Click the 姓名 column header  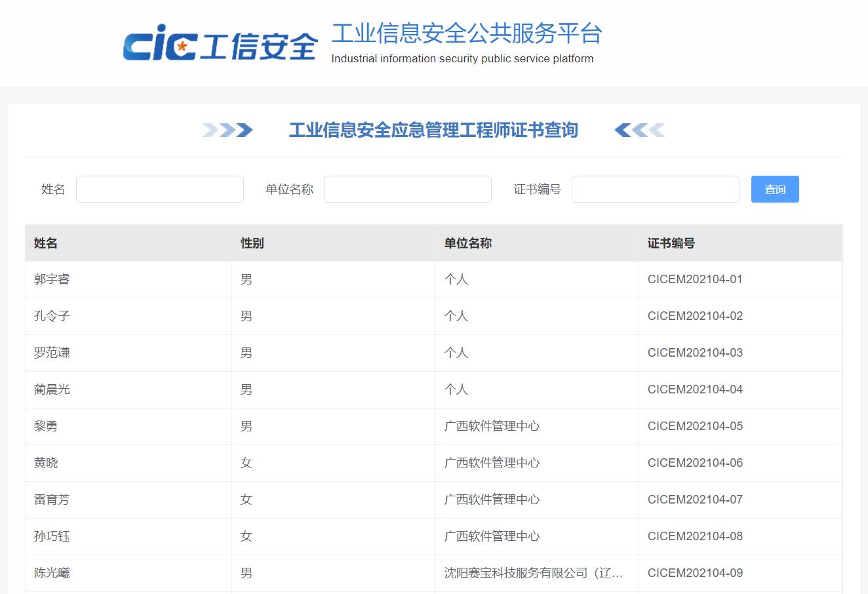click(x=46, y=243)
